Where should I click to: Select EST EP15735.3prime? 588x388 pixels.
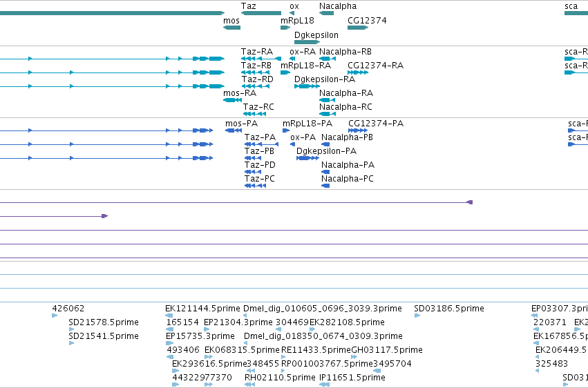(x=200, y=336)
